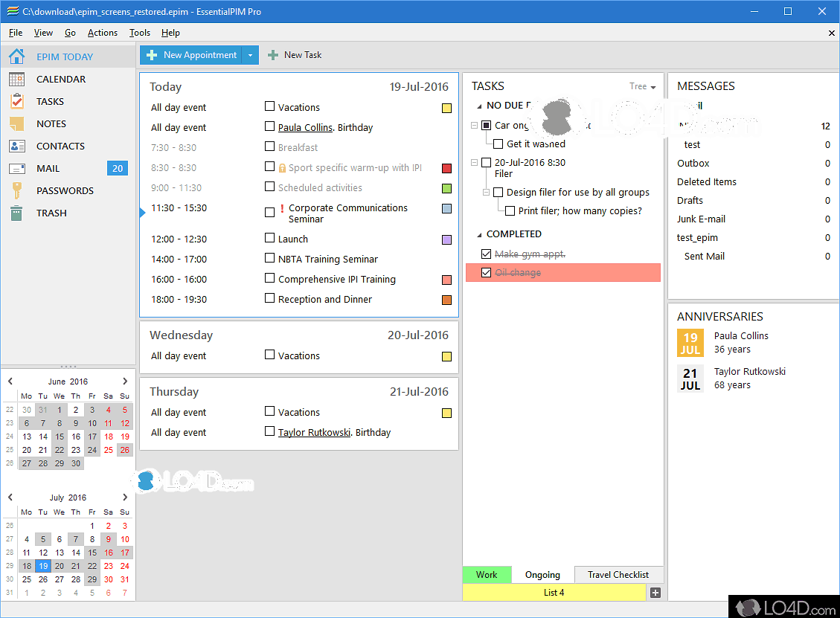Click green category swatch on Scheduled activities

coord(447,188)
